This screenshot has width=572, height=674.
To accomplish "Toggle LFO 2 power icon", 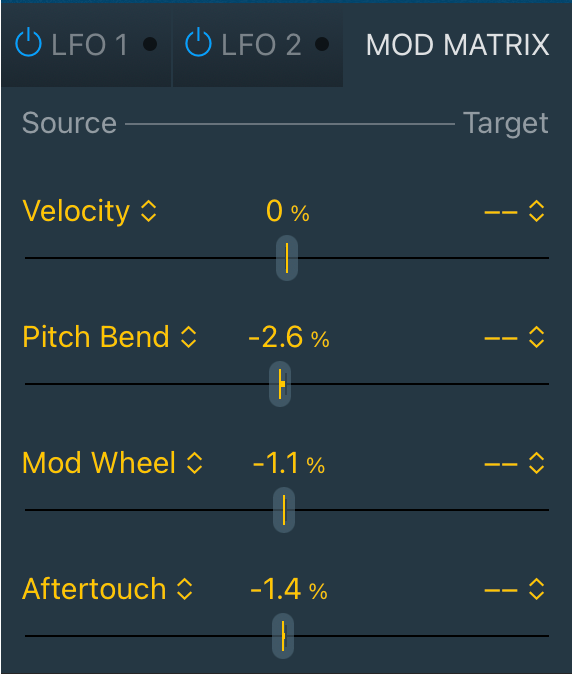I will tap(198, 42).
